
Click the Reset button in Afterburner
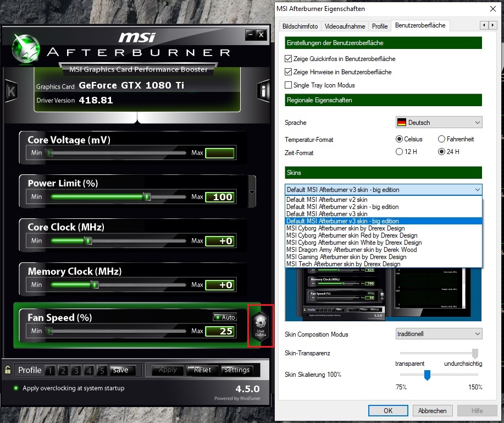tap(202, 370)
